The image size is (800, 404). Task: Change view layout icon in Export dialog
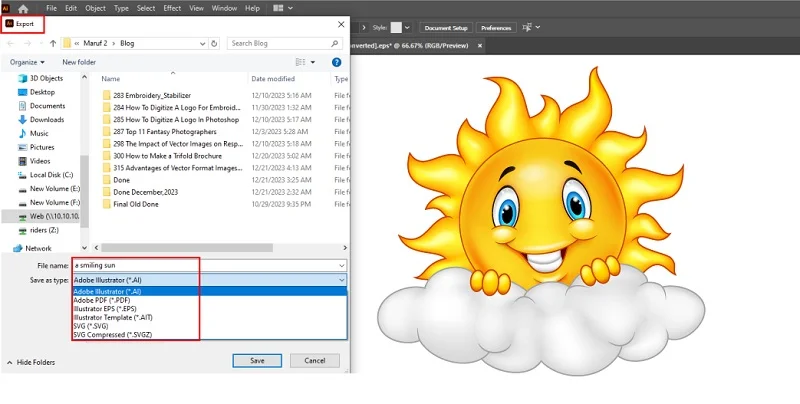[x=301, y=62]
